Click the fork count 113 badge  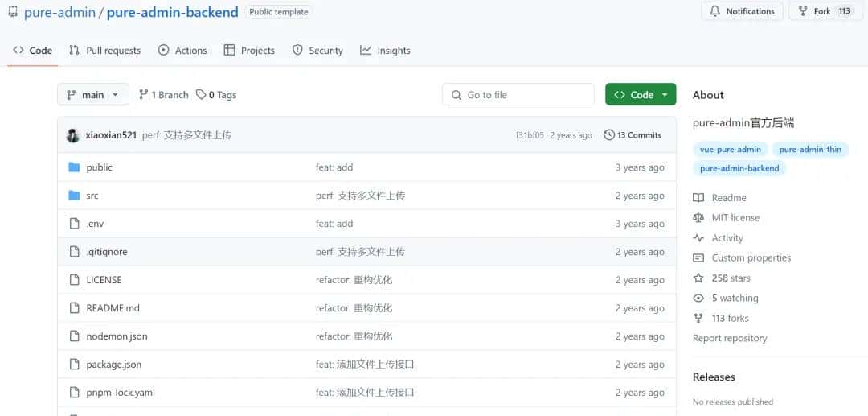coord(844,11)
